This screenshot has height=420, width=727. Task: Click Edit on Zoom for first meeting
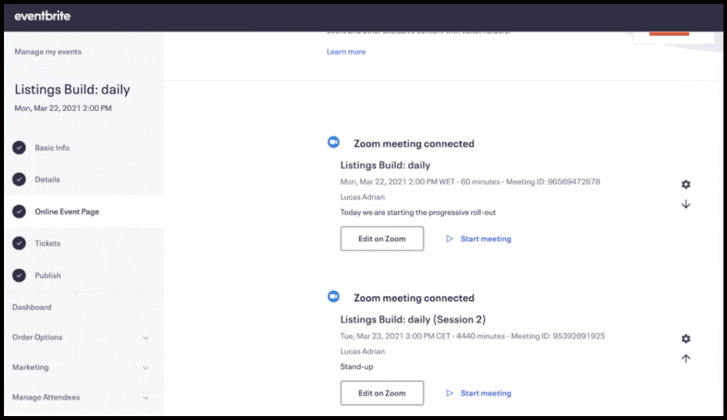(x=381, y=239)
